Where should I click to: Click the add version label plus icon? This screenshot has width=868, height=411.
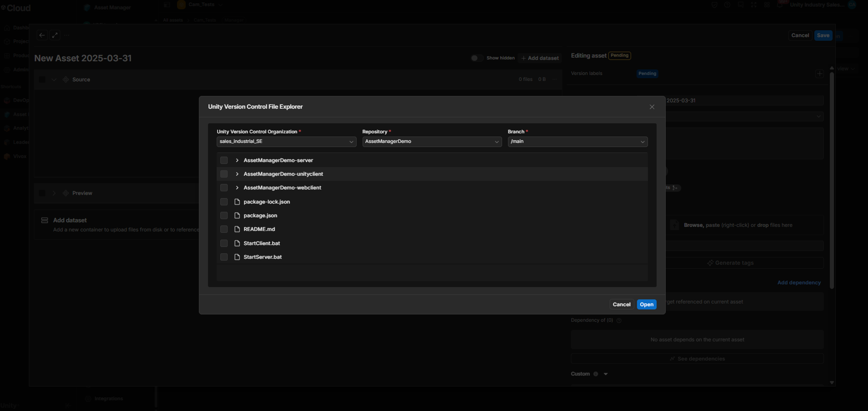[x=820, y=73]
